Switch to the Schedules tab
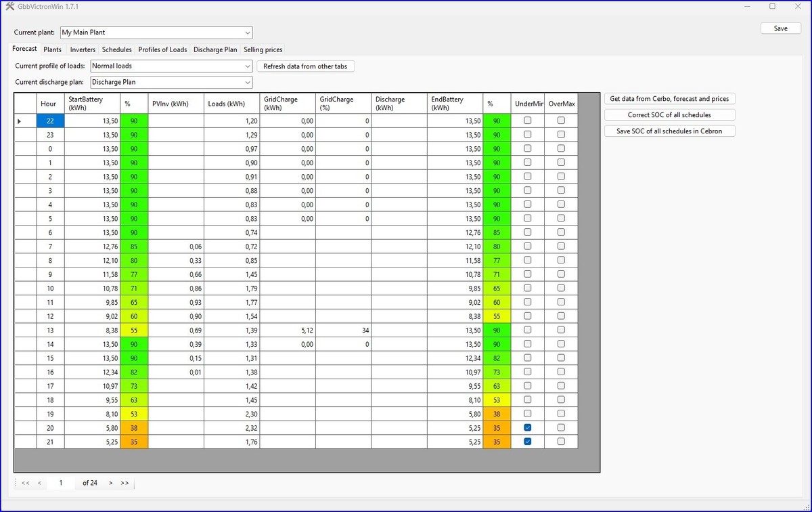Image resolution: width=812 pixels, height=512 pixels. tap(116, 49)
